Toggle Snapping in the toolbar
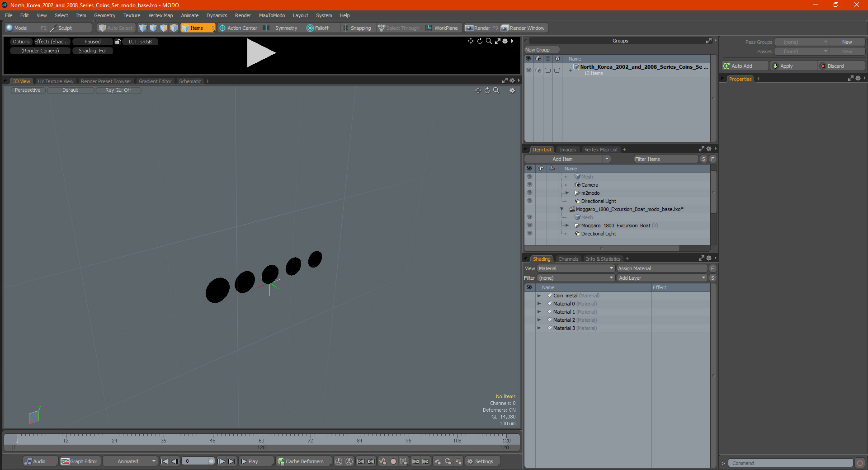868x470 pixels. (x=357, y=28)
